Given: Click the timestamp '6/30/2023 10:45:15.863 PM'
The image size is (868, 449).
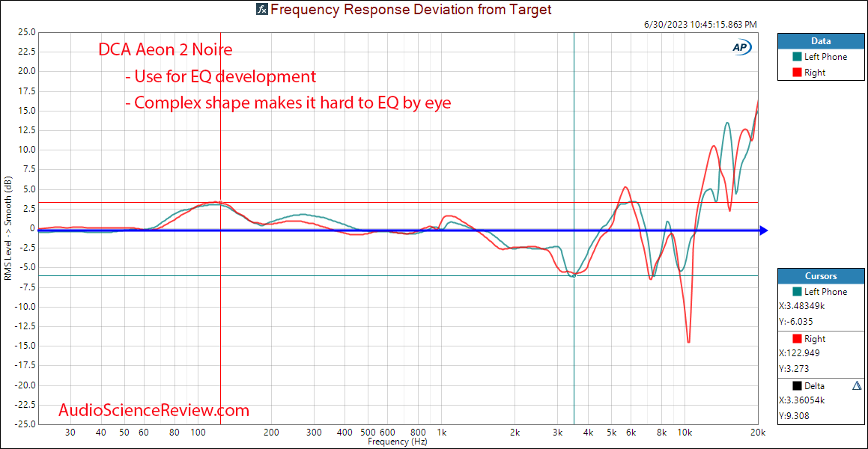Looking at the screenshot, I should coord(700,25).
